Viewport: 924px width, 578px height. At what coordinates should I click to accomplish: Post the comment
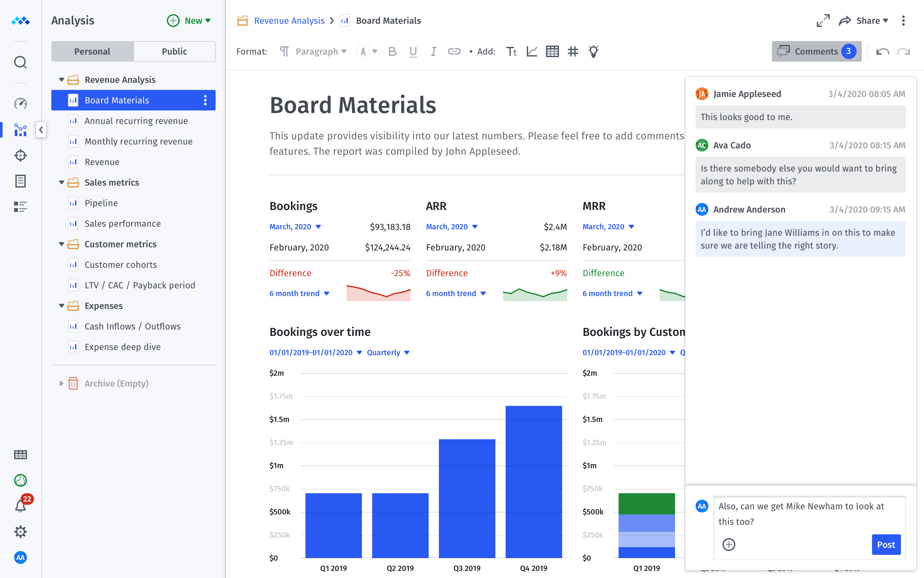[886, 544]
